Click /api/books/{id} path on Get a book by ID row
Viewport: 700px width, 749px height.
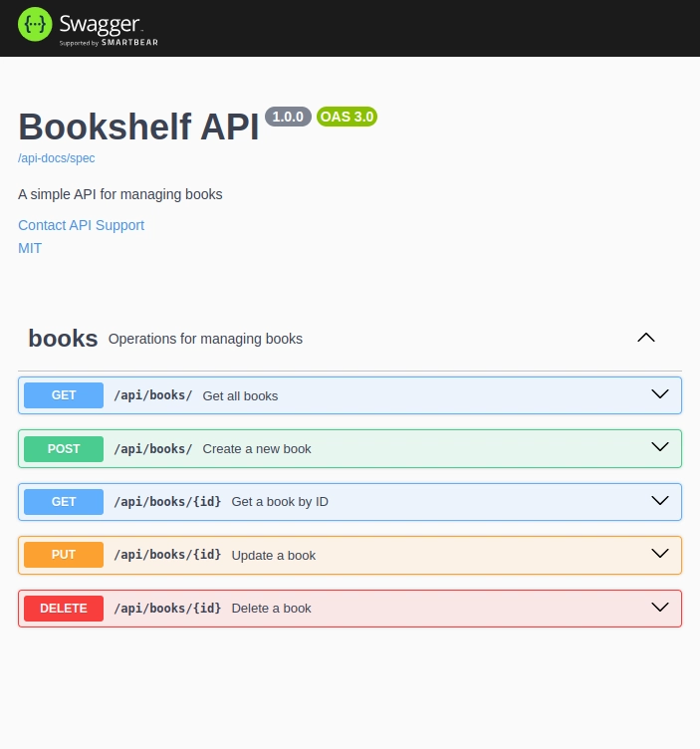coord(167,502)
